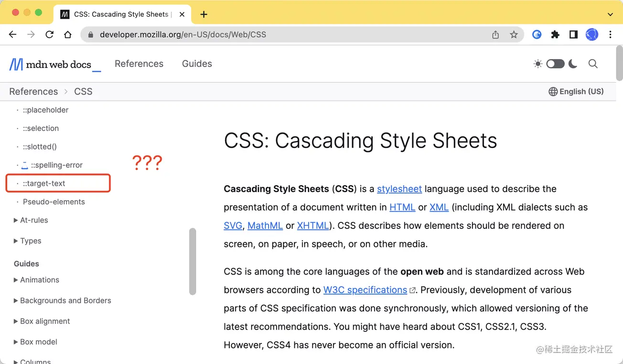This screenshot has height=364, width=623.
Task: Select ::target-text in the sidebar
Action: click(44, 183)
